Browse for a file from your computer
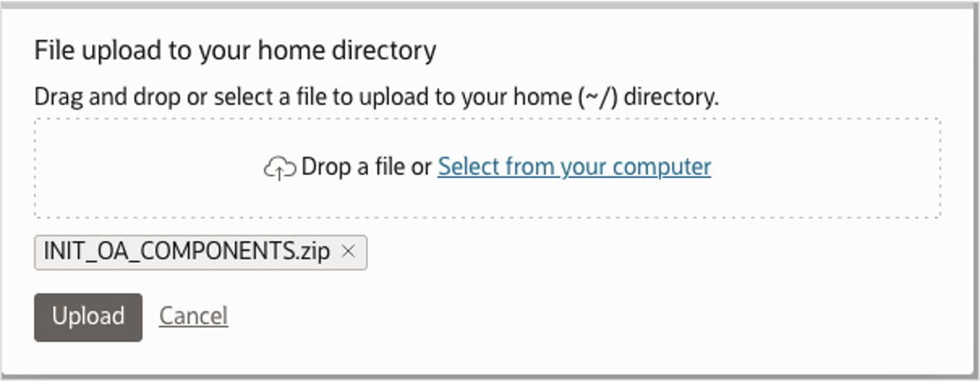The width and height of the screenshot is (980, 381). coord(574,167)
